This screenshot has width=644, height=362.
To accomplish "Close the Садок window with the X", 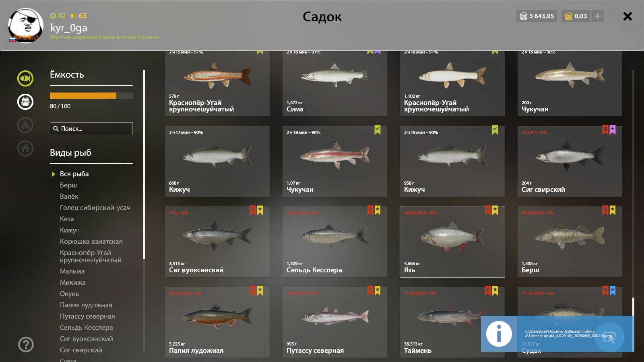I will coord(627,16).
